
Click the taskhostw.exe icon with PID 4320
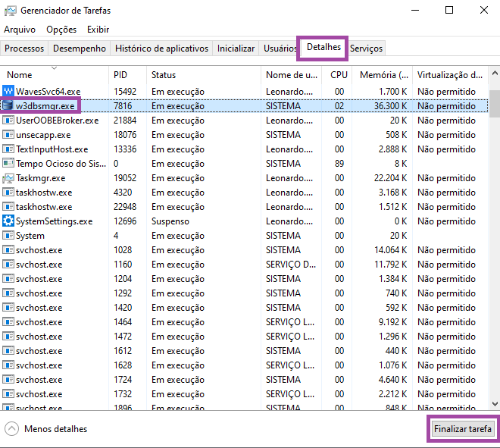(8, 193)
